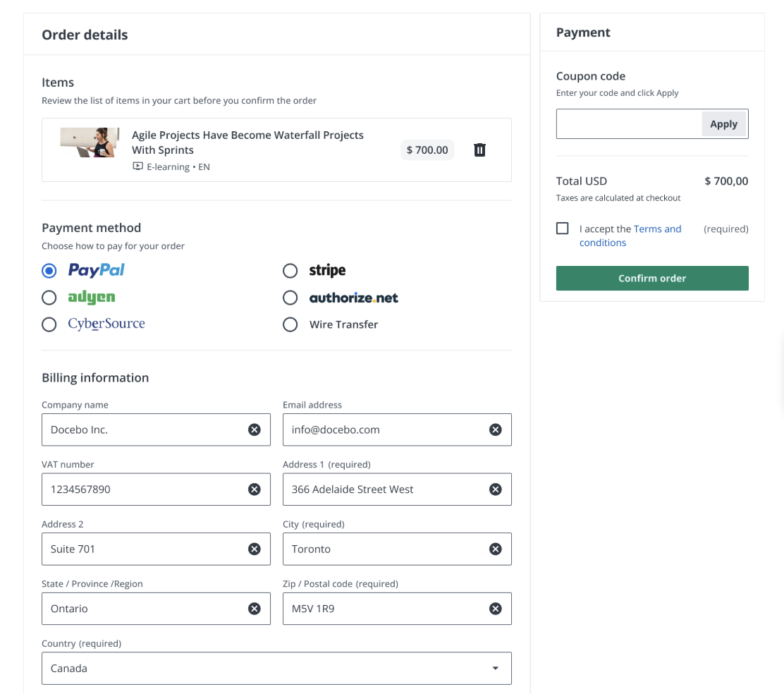
Task: Open the Country dropdown
Action: [x=276, y=669]
